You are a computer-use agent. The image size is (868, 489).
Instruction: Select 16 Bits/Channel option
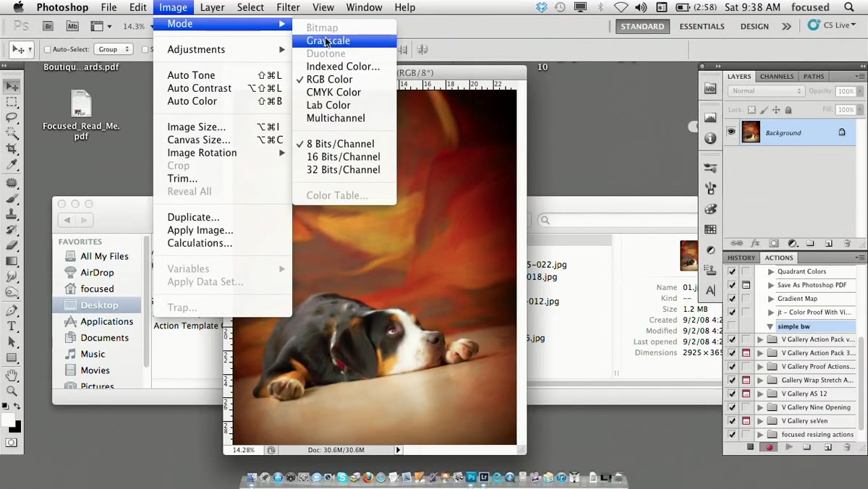(x=344, y=157)
